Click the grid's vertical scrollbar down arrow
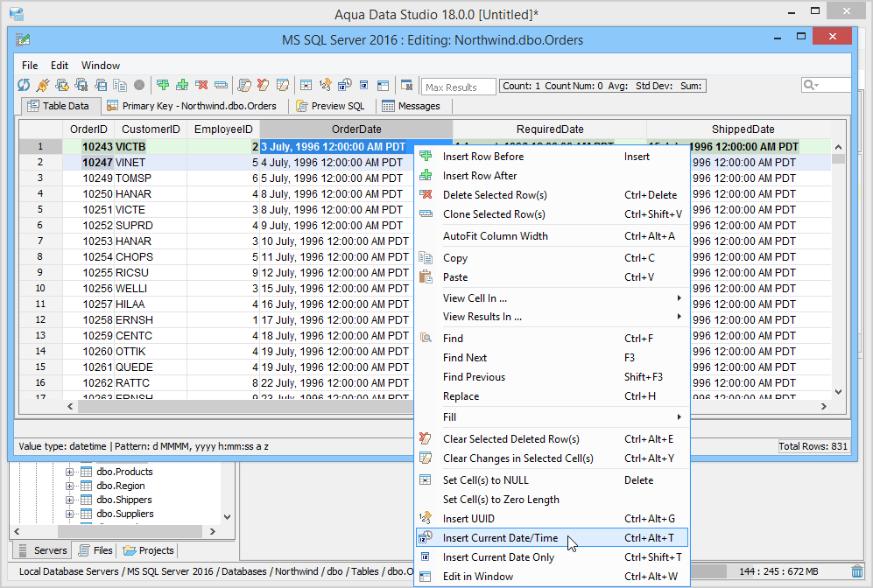873x588 pixels. click(839, 392)
